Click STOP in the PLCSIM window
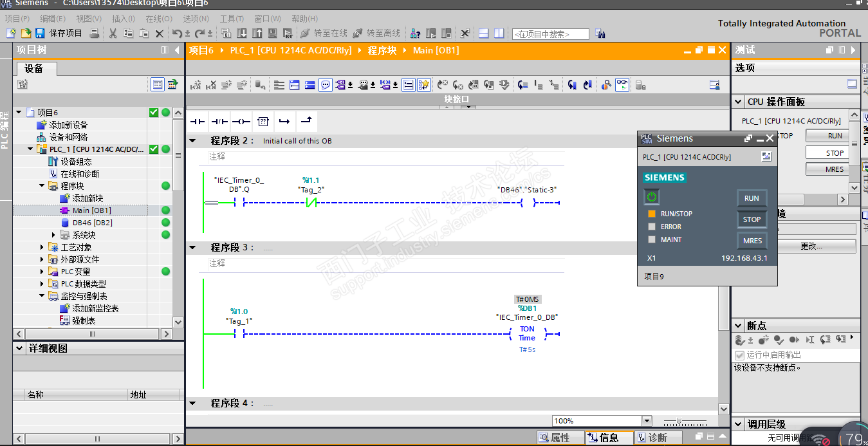The height and width of the screenshot is (446, 868). click(752, 219)
